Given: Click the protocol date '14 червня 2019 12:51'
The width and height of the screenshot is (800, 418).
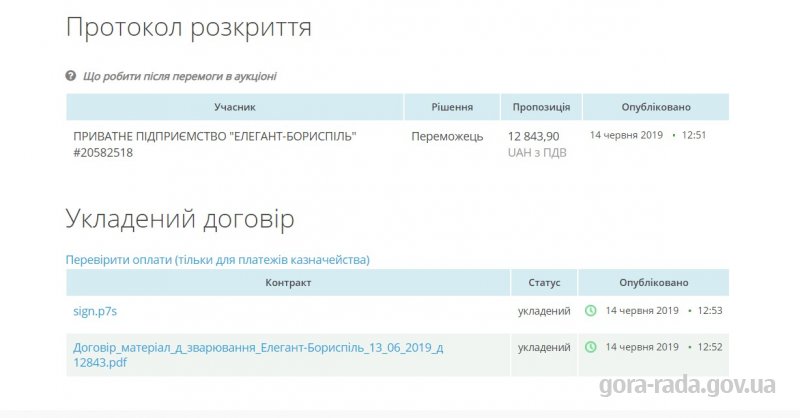Looking at the screenshot, I should point(648,135).
